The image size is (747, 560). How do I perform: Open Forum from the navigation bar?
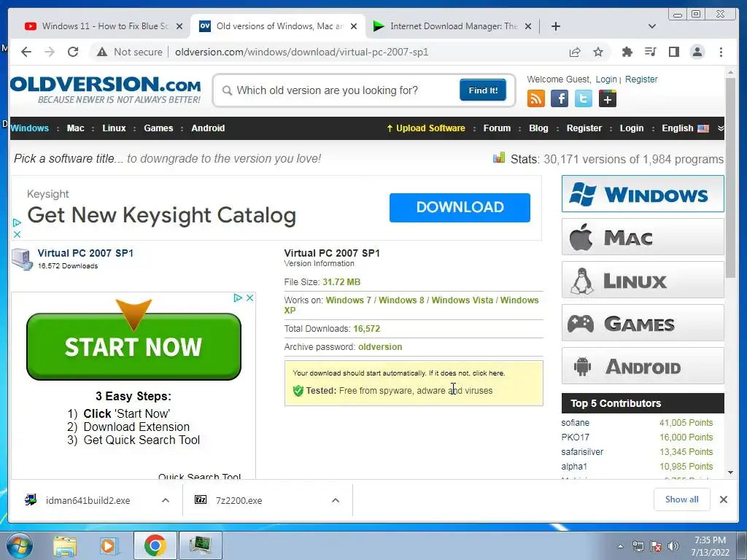pyautogui.click(x=497, y=128)
